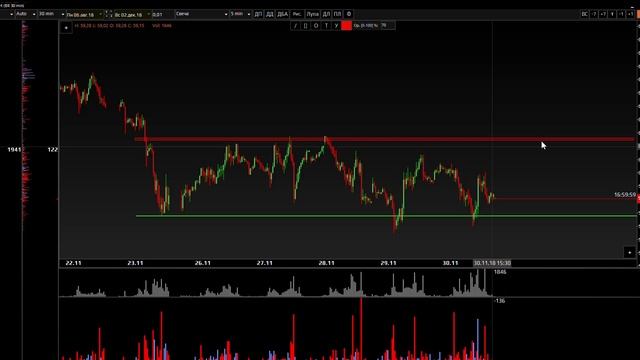Select the T text drawing tool
Viewport: 640px width, 360px height.
326,25
